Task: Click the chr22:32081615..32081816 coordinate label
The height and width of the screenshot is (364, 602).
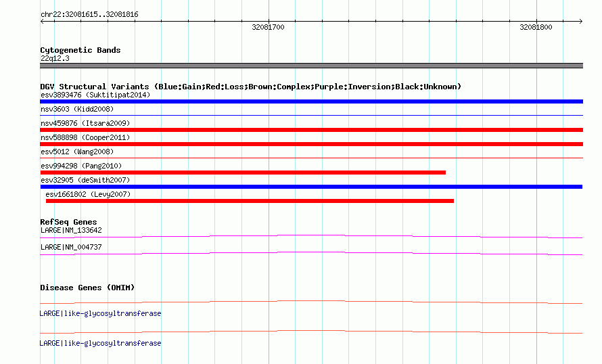Action: coord(89,15)
